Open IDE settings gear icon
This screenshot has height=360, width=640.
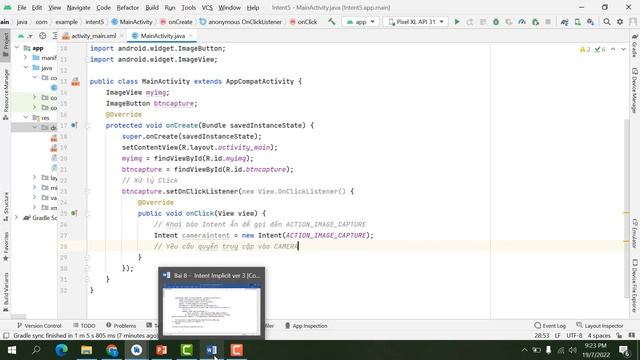[620, 22]
